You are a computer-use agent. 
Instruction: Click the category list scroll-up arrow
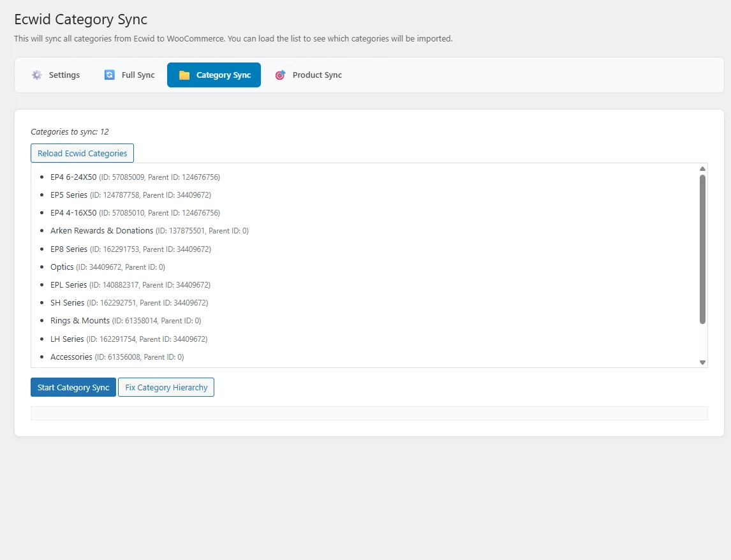point(702,169)
